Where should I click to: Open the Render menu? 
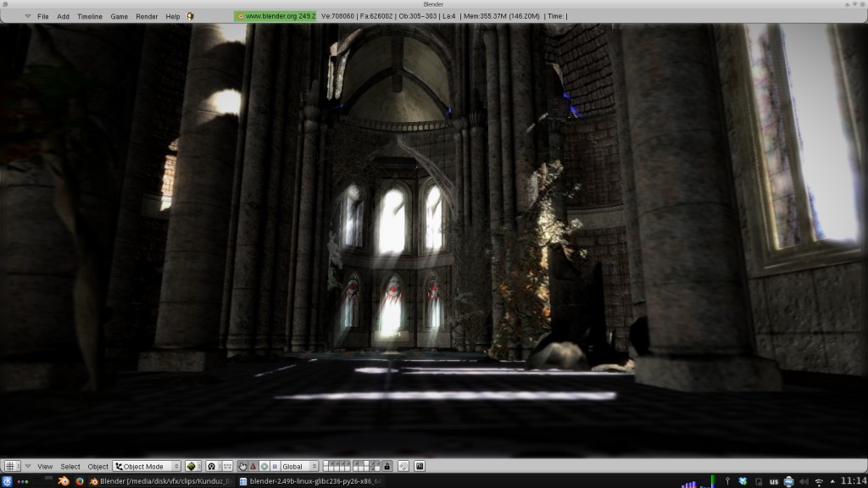pos(146,16)
